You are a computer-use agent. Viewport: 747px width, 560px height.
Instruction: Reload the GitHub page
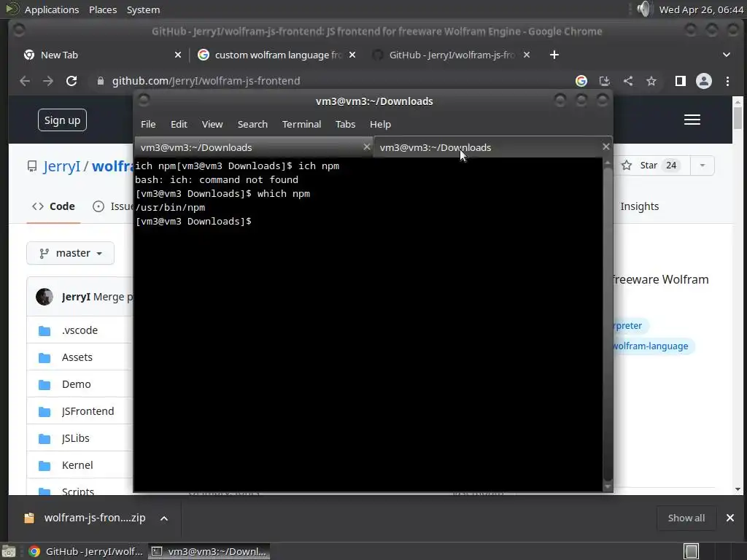71,81
